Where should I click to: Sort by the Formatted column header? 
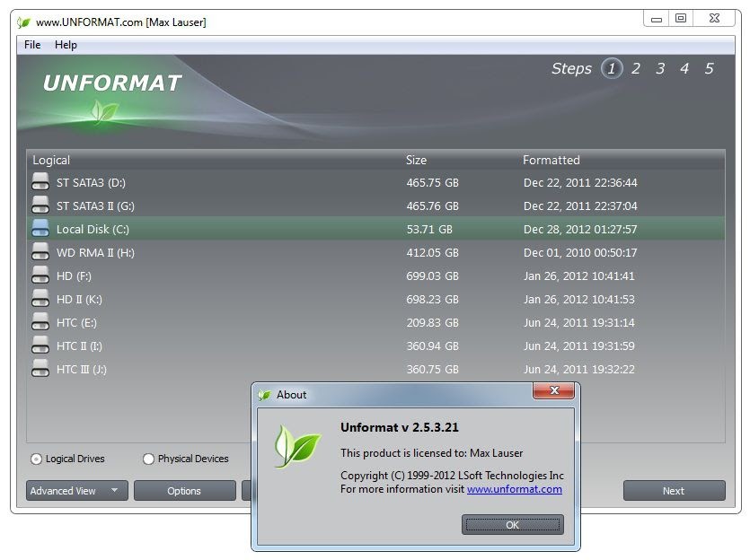[551, 160]
